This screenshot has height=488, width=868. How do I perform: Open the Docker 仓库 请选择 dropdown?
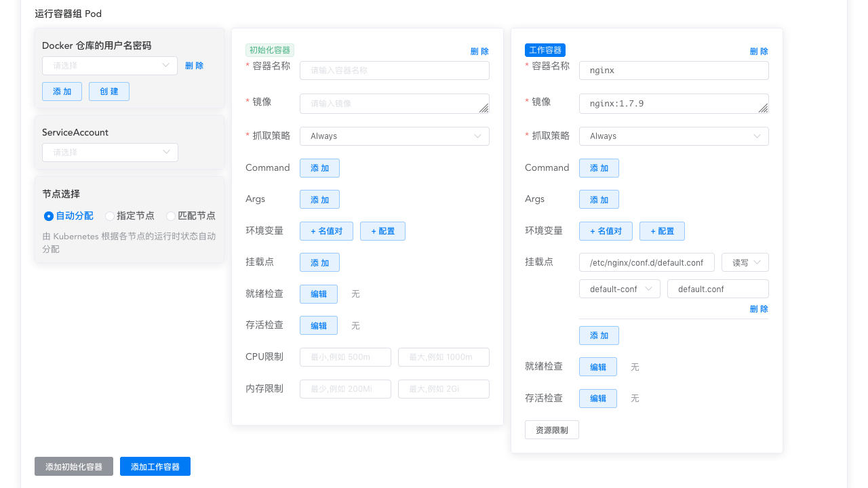click(x=110, y=66)
